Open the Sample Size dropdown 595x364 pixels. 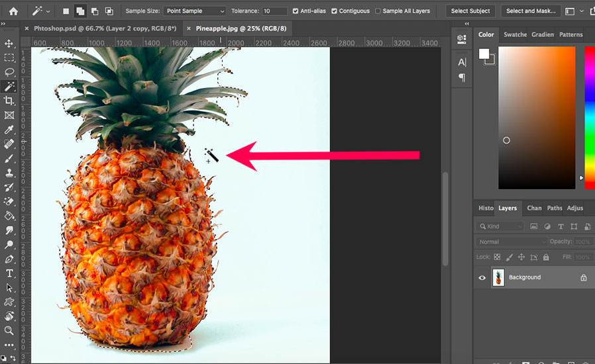click(x=195, y=11)
